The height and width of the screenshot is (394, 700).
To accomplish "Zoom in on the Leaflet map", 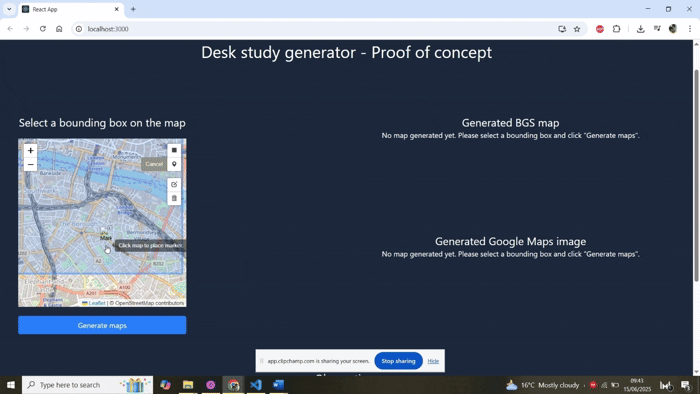I will 30,150.
